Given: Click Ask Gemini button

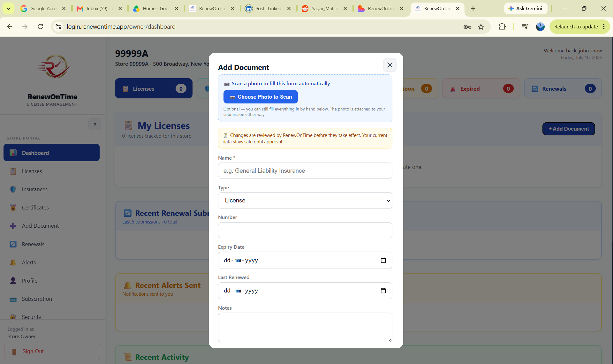Looking at the screenshot, I should click(526, 8).
